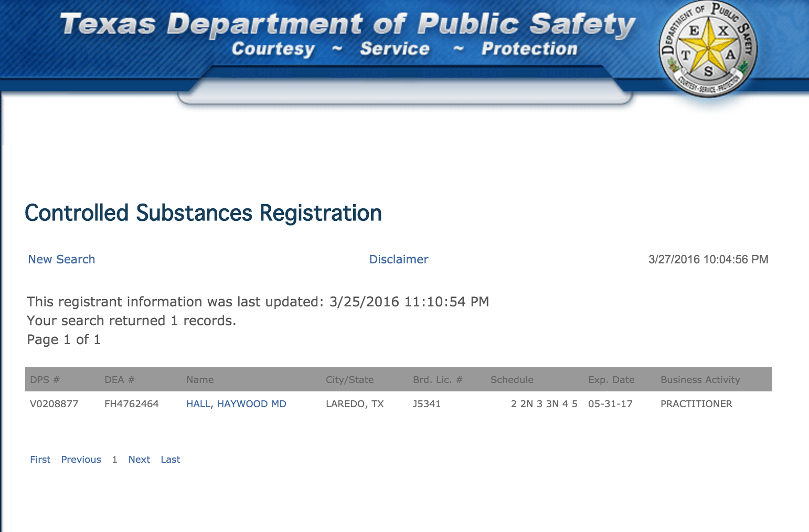Click the faint DPS HOME menu item
809x532 pixels.
pos(262,73)
